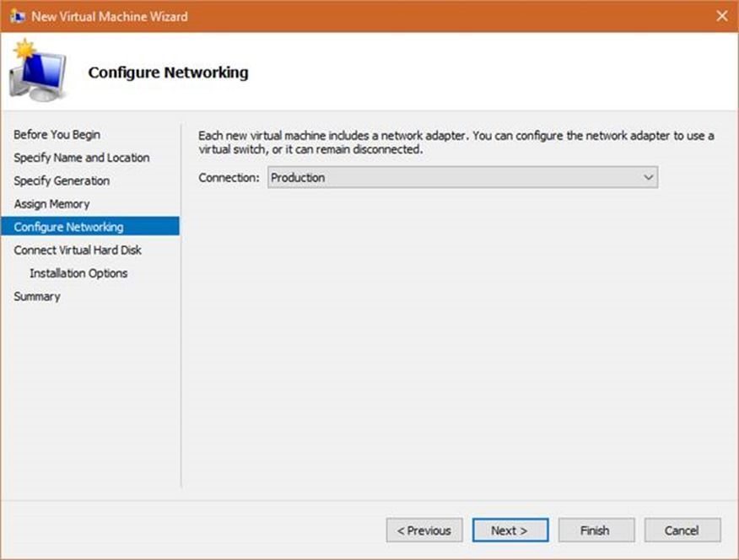Go to Before You Begin step
This screenshot has width=739, height=560.
pos(57,135)
